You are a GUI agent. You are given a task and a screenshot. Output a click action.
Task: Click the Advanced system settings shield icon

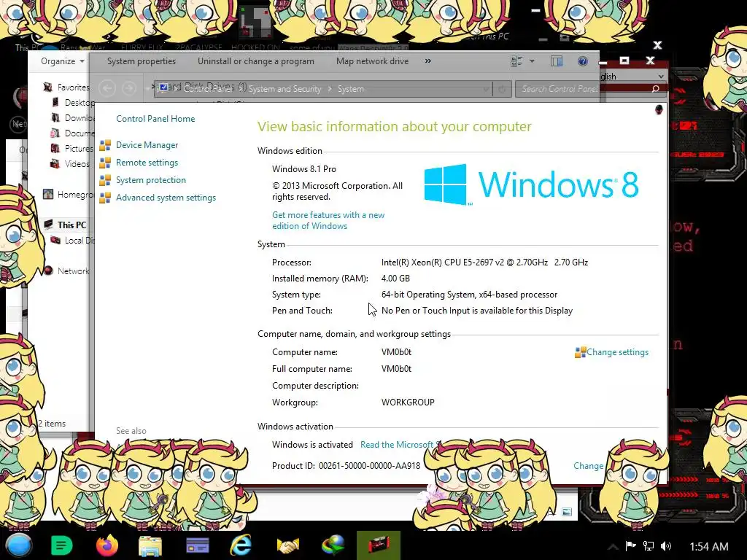pos(105,198)
